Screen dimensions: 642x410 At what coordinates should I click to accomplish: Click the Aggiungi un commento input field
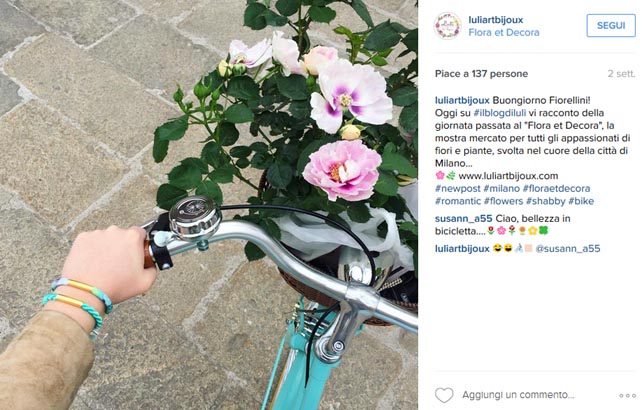518,395
